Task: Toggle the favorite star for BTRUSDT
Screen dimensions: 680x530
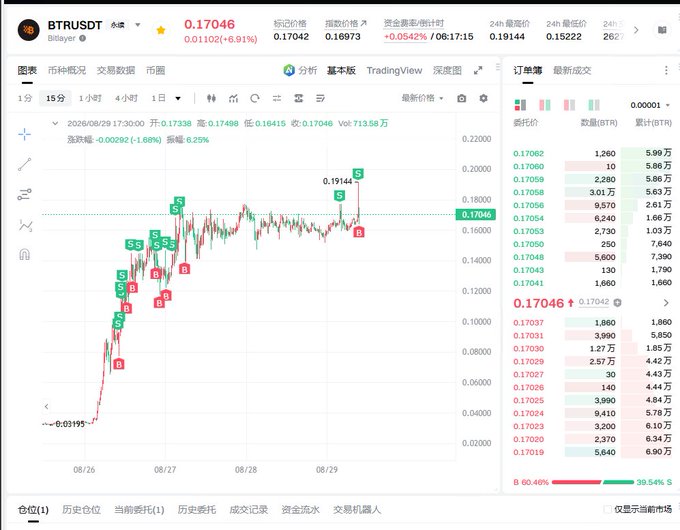Action: click(x=161, y=30)
